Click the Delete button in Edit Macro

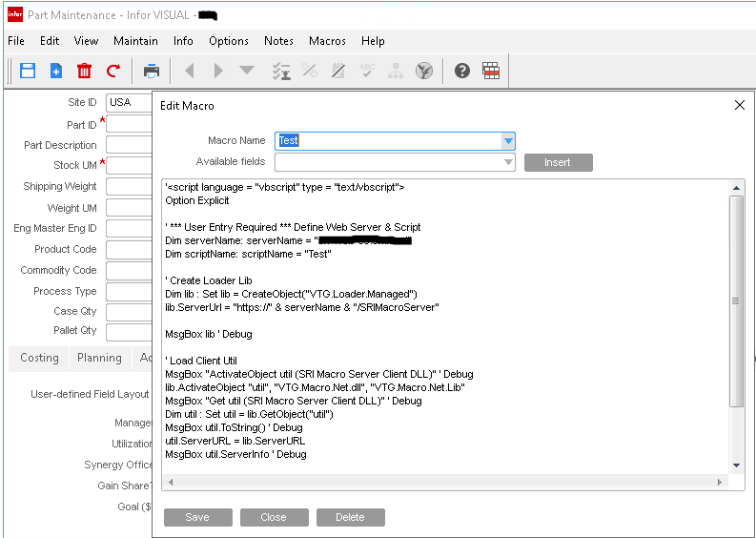(351, 517)
